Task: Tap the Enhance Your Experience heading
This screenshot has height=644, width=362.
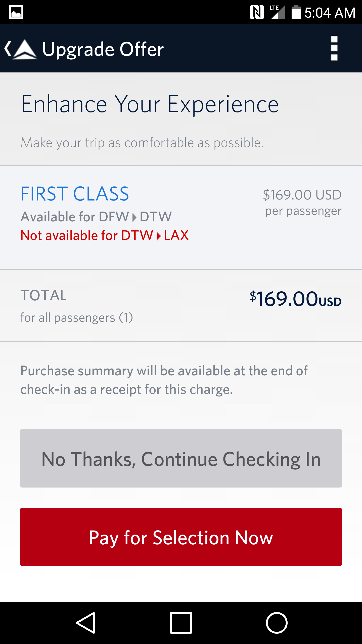Action: coord(150,104)
